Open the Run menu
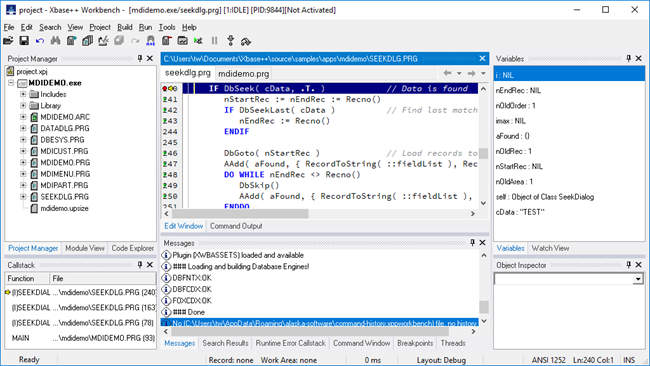Viewport: 650px width, 366px height. click(x=145, y=27)
